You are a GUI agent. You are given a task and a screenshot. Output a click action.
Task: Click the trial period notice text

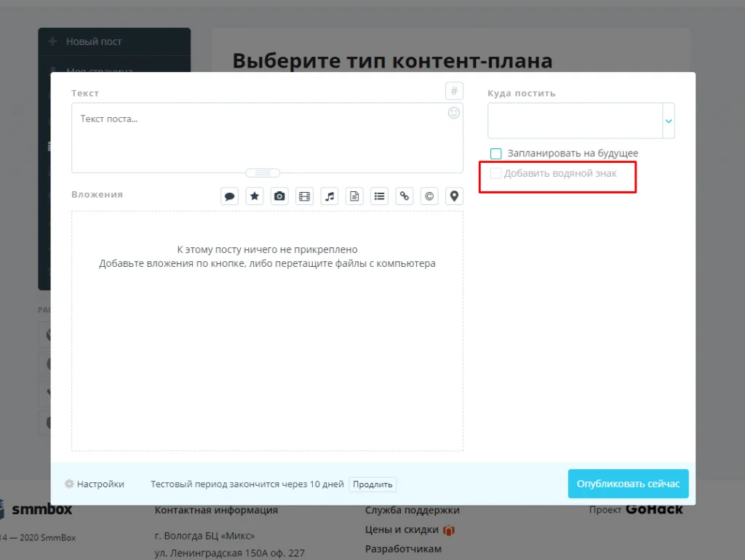pyautogui.click(x=247, y=484)
